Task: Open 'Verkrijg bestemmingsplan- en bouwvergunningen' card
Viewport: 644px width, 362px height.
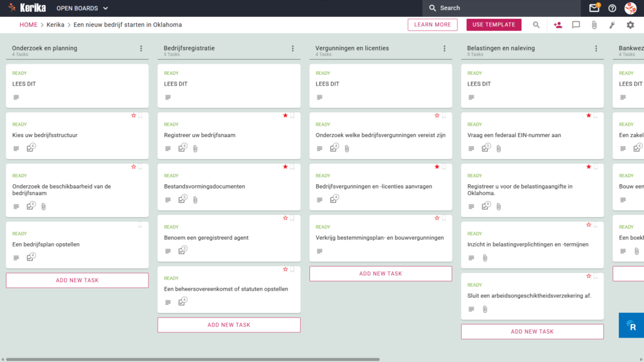Action: pos(380,238)
